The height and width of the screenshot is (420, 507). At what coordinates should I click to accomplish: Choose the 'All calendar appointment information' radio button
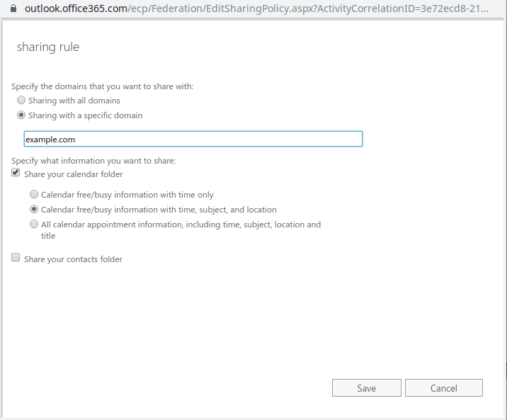[x=33, y=224]
